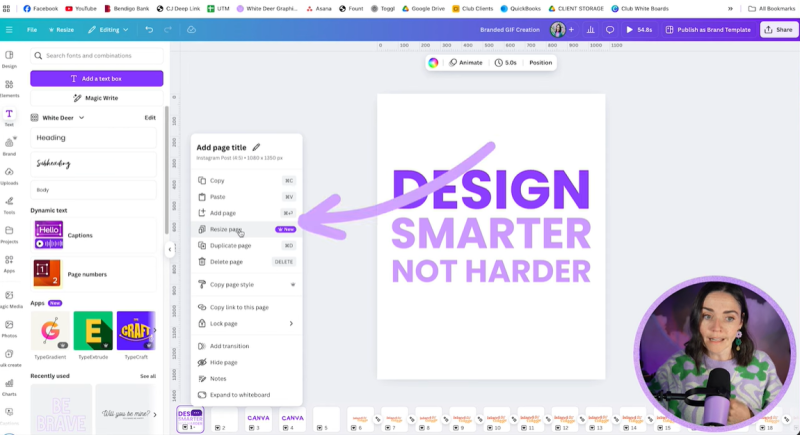Select Copy link to this page
Viewport: 800px width, 435px height.
[x=246, y=307]
